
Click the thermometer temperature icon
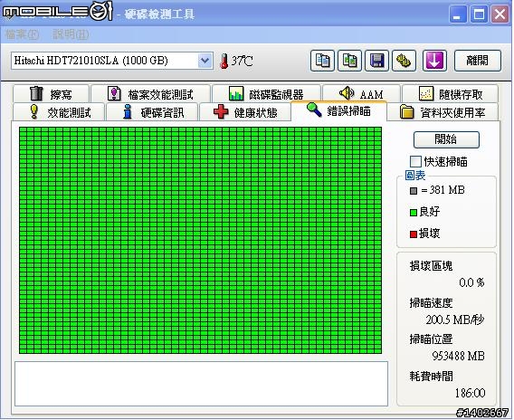click(224, 61)
